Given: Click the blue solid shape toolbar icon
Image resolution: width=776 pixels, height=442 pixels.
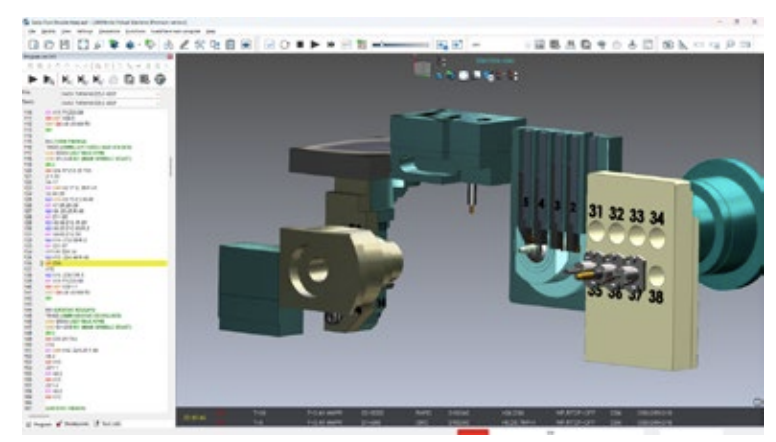Looking at the screenshot, I should pos(130,45).
